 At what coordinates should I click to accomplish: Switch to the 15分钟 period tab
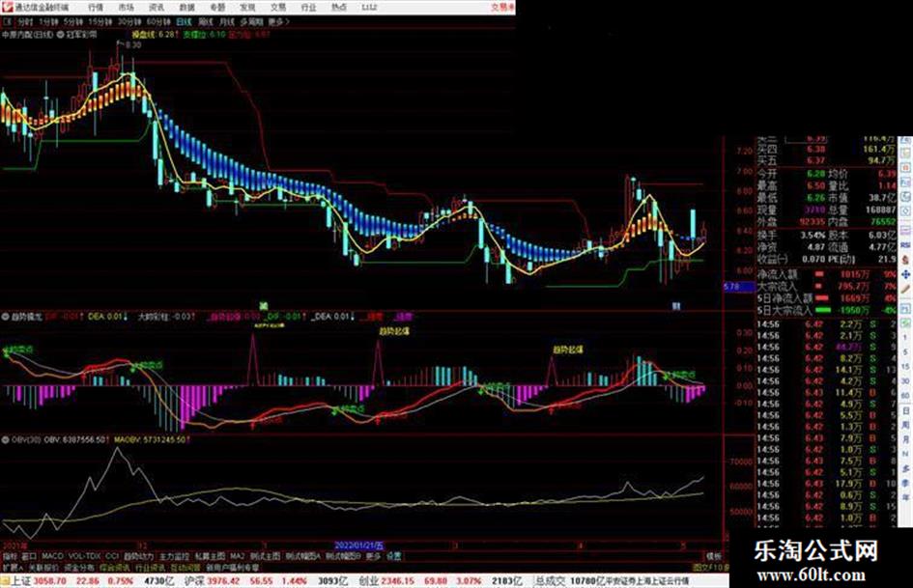(x=100, y=22)
